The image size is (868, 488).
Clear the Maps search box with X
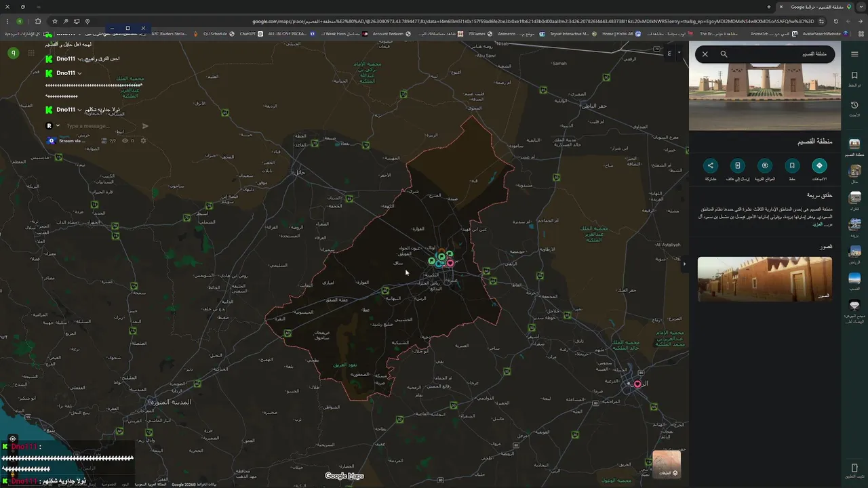(705, 54)
